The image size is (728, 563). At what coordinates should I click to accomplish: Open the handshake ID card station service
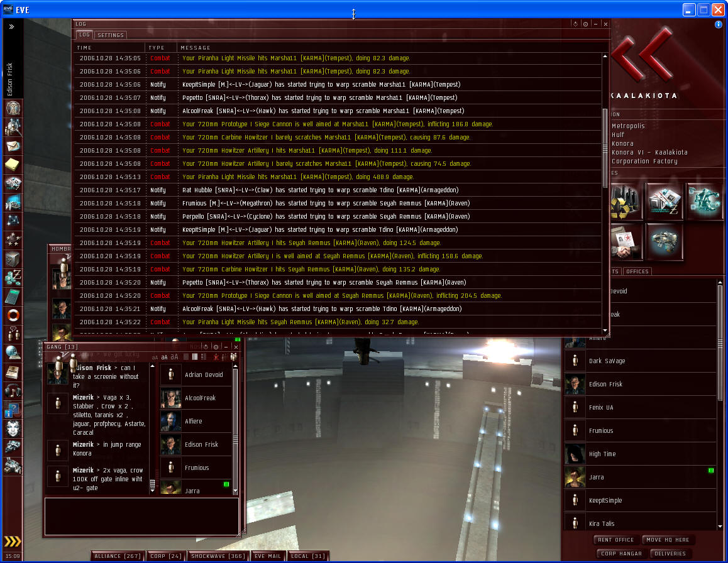[x=626, y=241]
